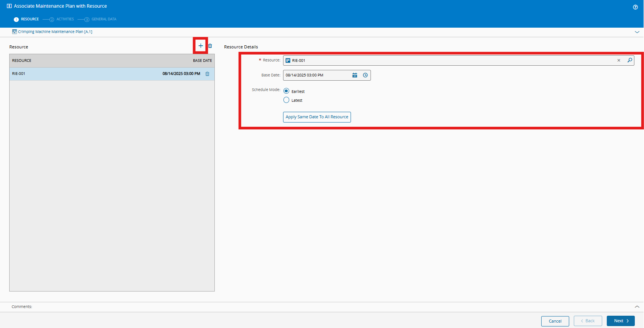Click the wizard icon beside the title
The width and height of the screenshot is (644, 328).
point(9,6)
